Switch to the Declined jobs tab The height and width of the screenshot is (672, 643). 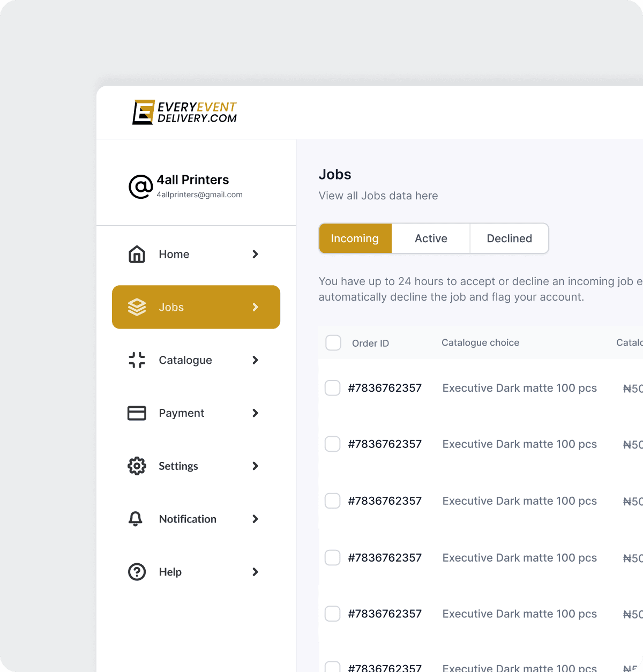(x=509, y=238)
